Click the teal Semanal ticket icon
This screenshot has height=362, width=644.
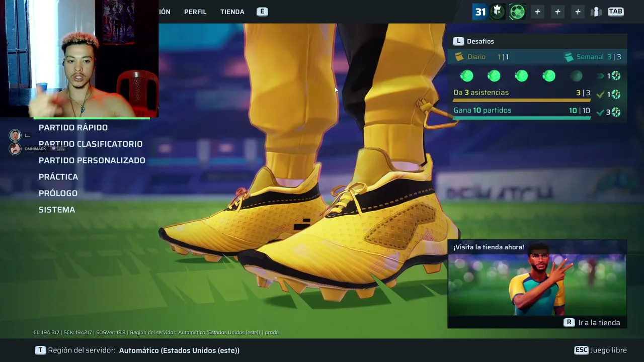pos(569,57)
